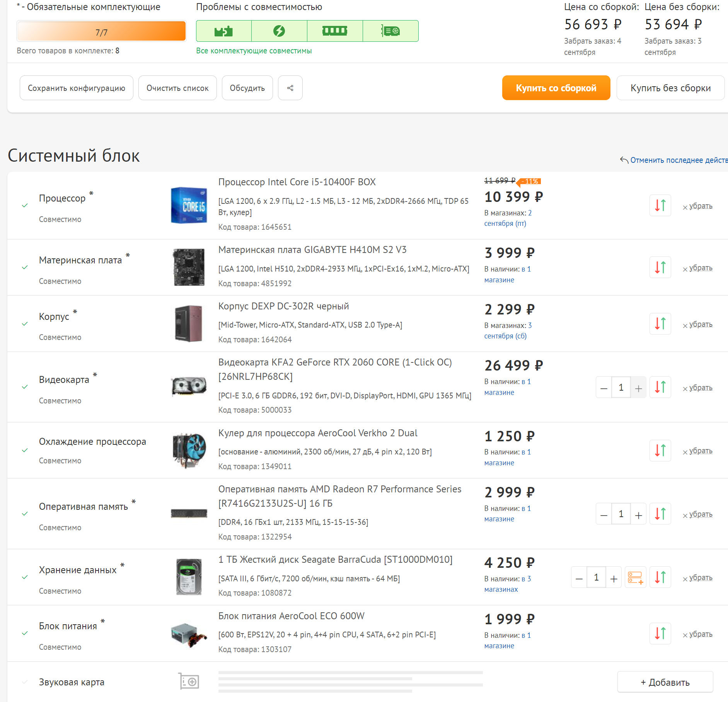This screenshot has height=702, width=728.
Task: Click swap arrows icon on processor row
Action: tap(660, 205)
